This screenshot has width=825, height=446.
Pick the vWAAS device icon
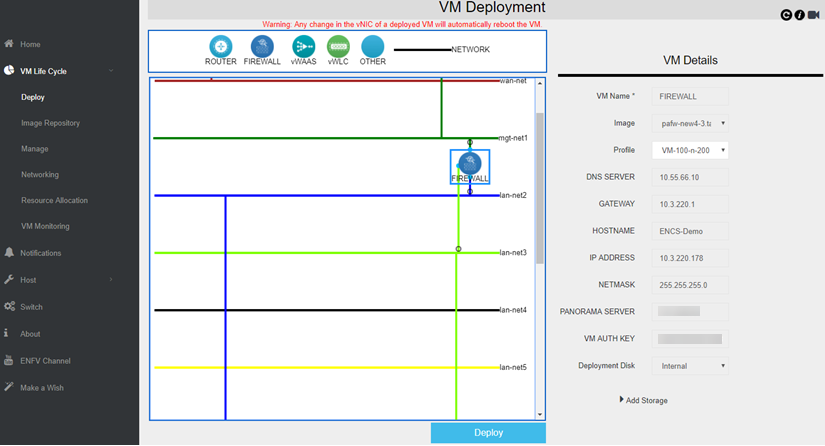303,46
